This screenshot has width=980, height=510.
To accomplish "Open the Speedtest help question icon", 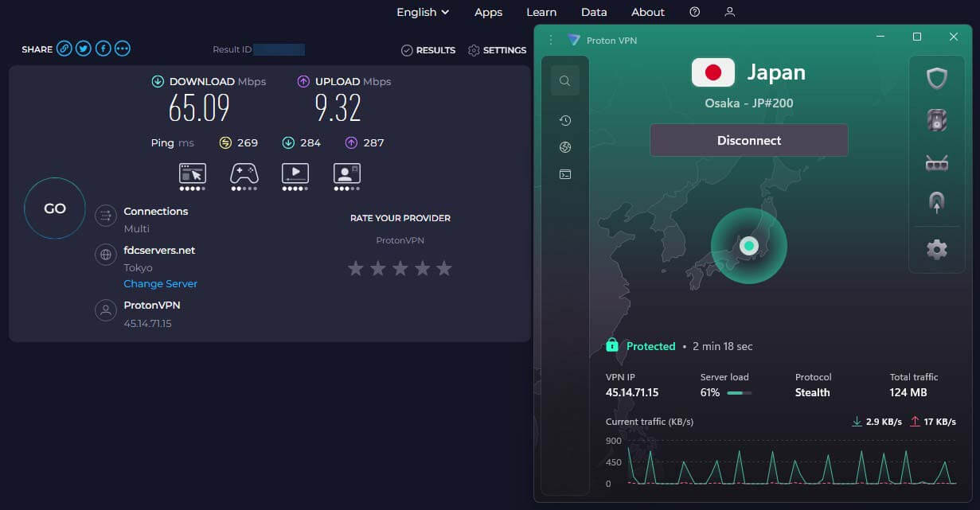I will pyautogui.click(x=695, y=12).
